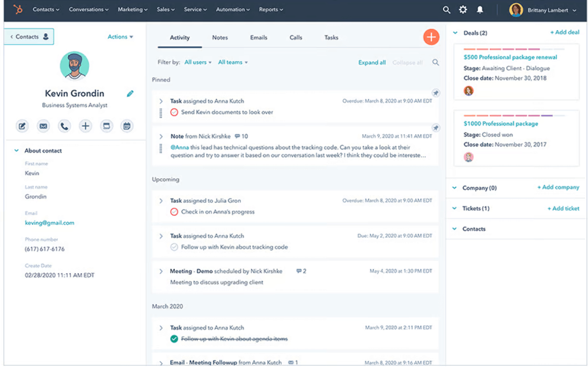This screenshot has width=588, height=367.
Task: Check off the tracking code follow-up task
Action: coord(174,247)
